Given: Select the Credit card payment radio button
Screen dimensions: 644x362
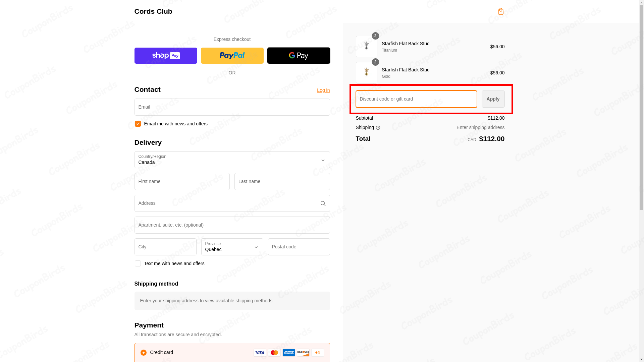Looking at the screenshot, I should [144, 352].
